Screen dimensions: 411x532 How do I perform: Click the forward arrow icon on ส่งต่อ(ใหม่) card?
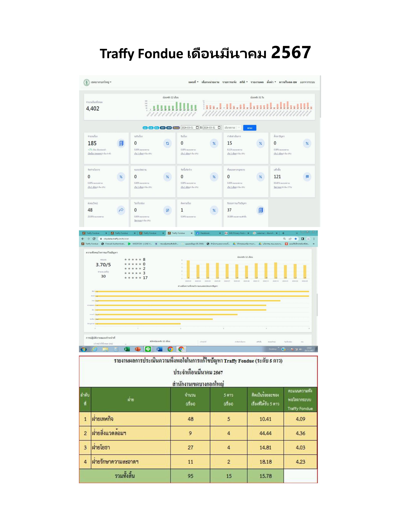(121, 210)
